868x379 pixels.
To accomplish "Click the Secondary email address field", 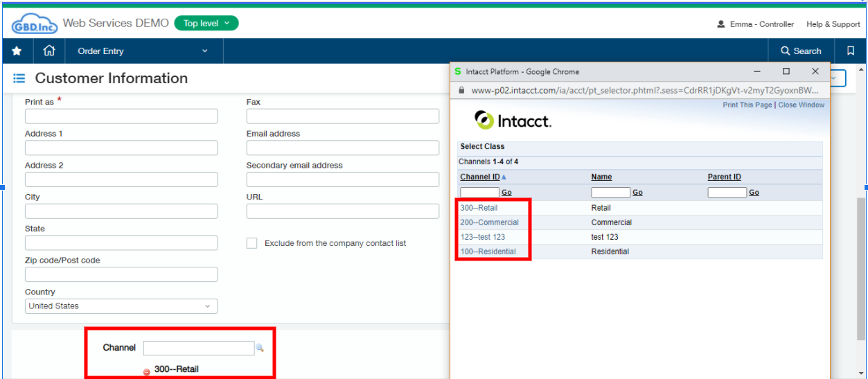I will (343, 179).
